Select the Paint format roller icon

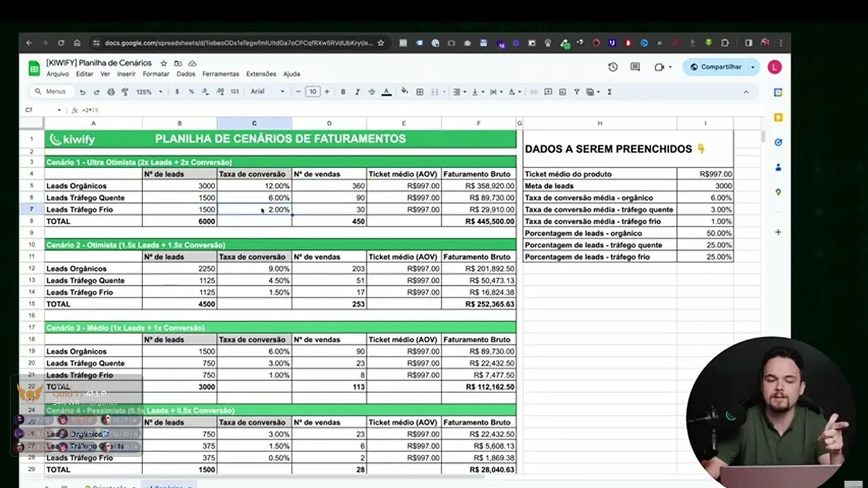125,91
